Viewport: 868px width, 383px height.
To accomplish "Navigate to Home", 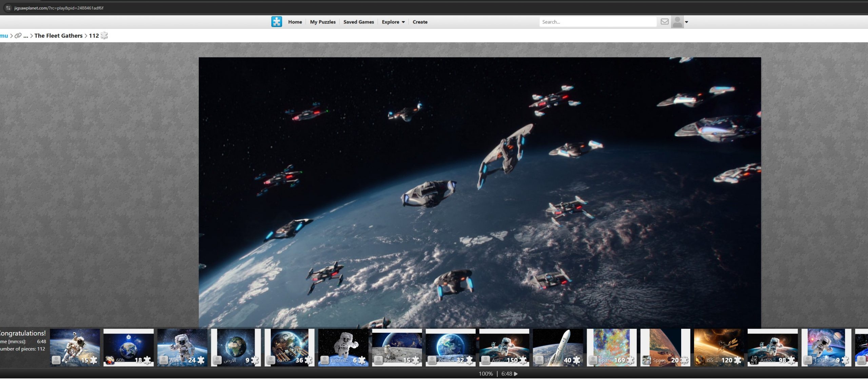I will coord(295,22).
